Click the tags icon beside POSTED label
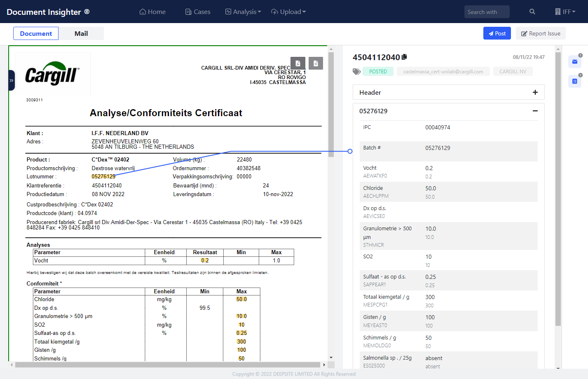This screenshot has width=588, height=379. pyautogui.click(x=356, y=72)
